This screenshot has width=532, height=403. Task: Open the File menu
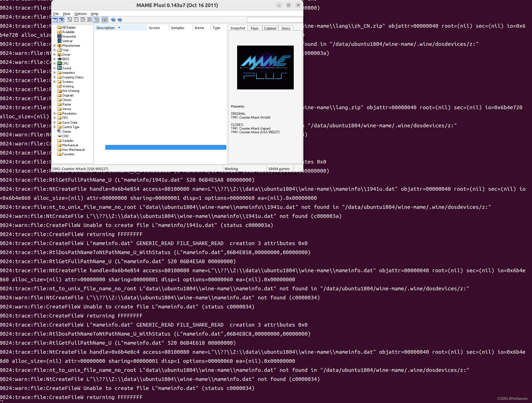pos(56,14)
